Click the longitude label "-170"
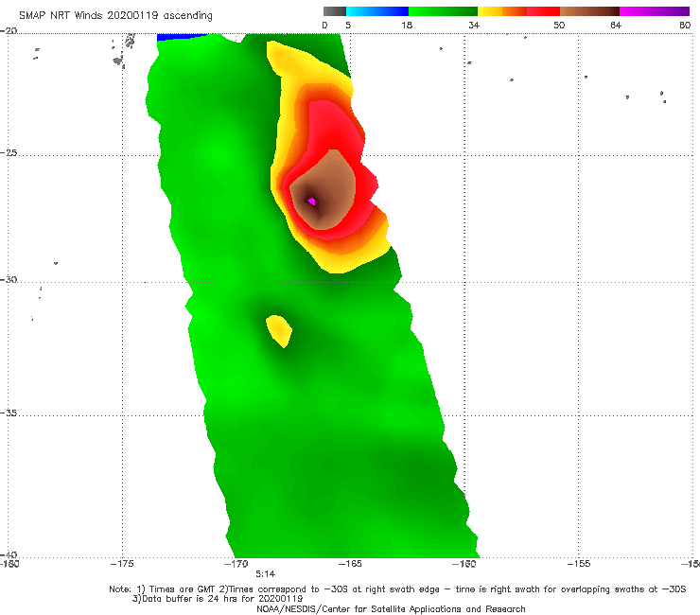The width and height of the screenshot is (700, 615). point(236,564)
